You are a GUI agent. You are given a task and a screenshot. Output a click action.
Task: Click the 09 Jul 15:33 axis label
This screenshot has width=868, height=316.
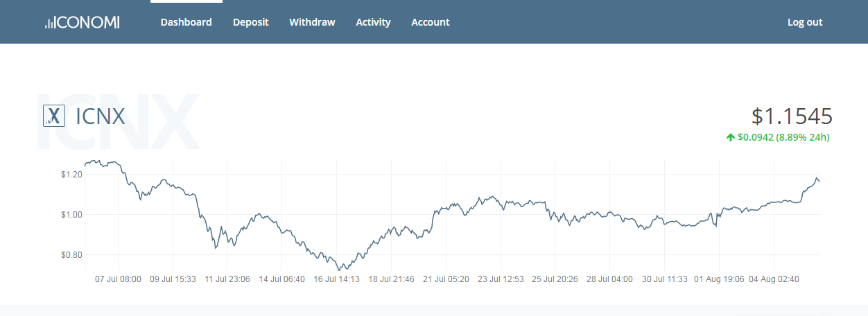pyautogui.click(x=173, y=279)
